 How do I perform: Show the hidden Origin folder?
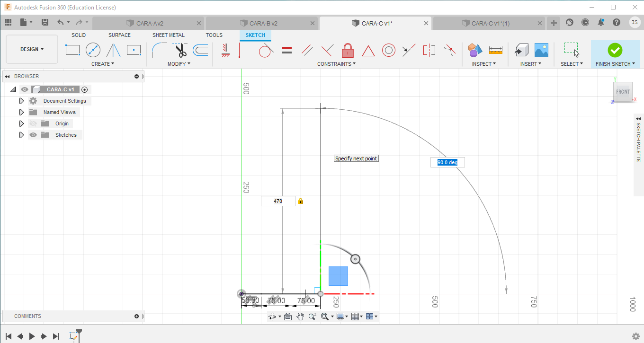[x=33, y=123]
